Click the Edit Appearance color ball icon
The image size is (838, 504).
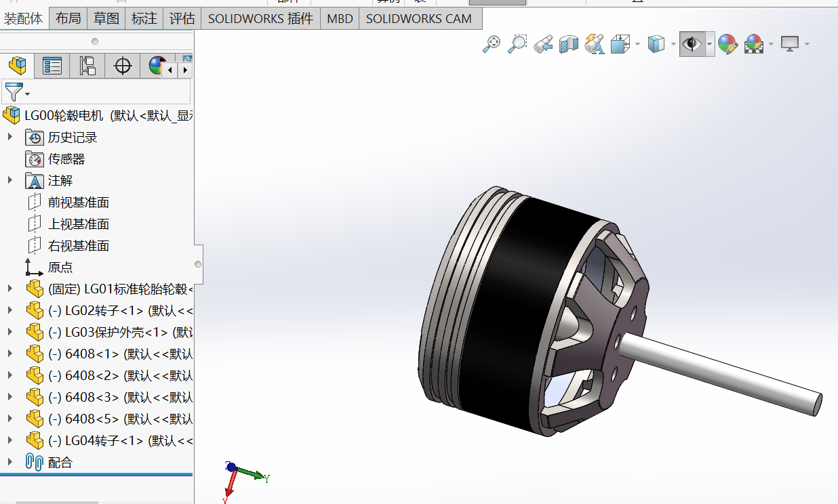pyautogui.click(x=727, y=44)
